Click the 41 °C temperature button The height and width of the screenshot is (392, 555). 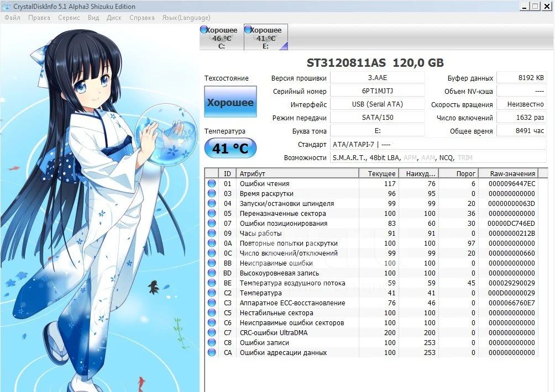tap(231, 148)
